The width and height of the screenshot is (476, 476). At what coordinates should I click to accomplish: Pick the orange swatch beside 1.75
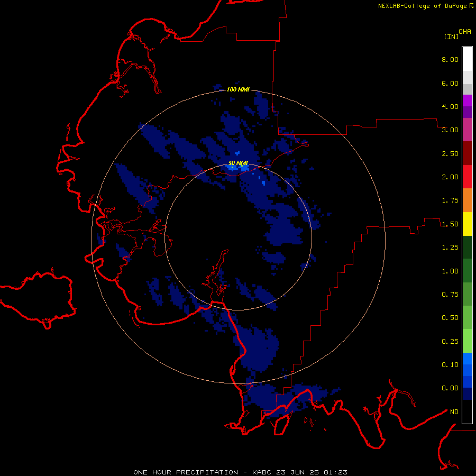[x=467, y=200]
